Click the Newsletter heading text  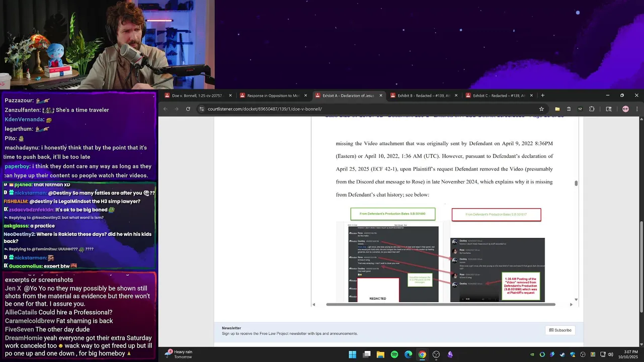[231, 328]
